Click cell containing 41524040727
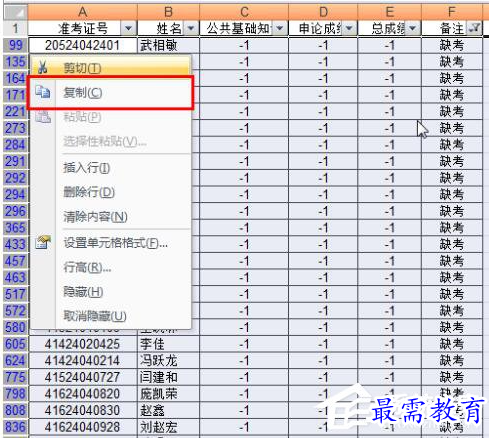The width and height of the screenshot is (493, 442). pos(82,377)
